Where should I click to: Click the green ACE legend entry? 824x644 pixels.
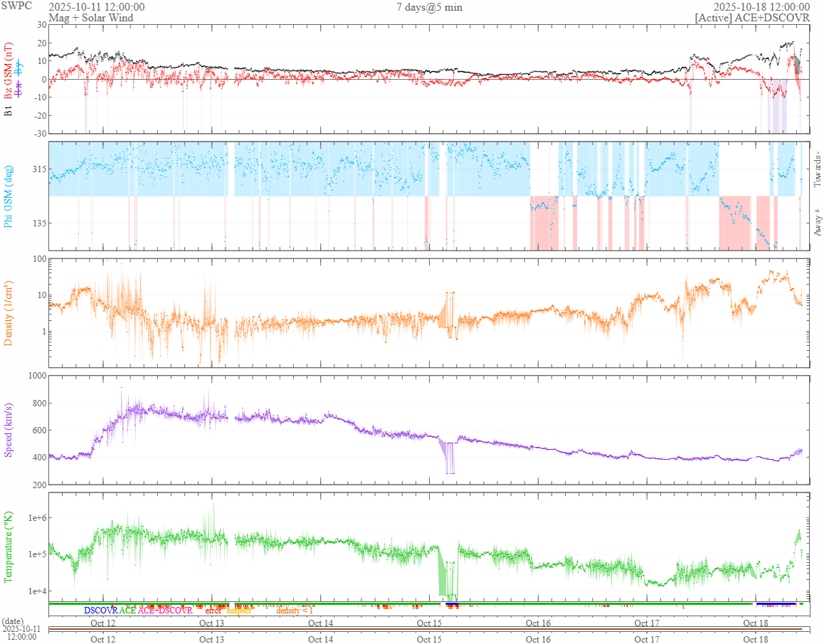tap(127, 611)
